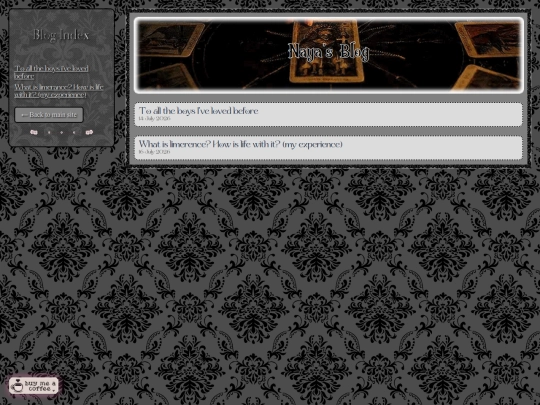Click the date under the limerence post

[154, 152]
